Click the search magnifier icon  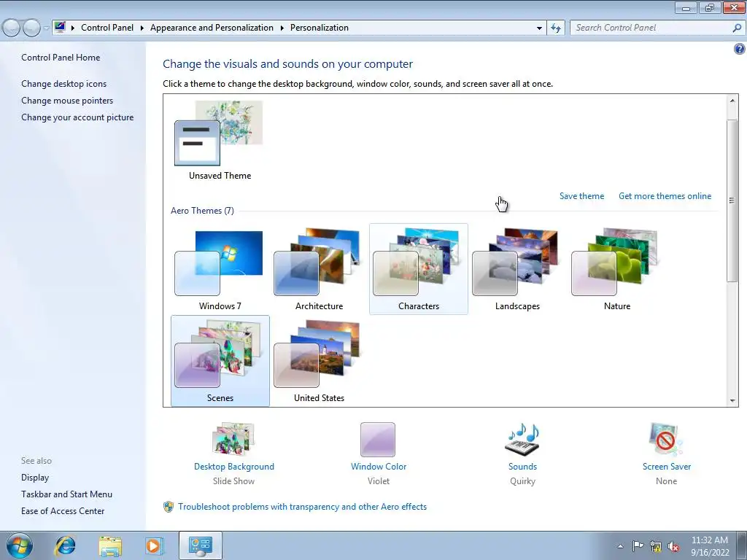[x=737, y=28]
